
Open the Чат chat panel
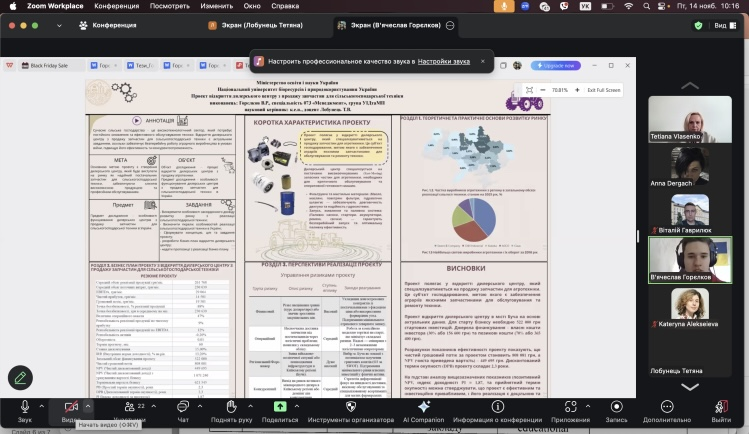click(183, 407)
